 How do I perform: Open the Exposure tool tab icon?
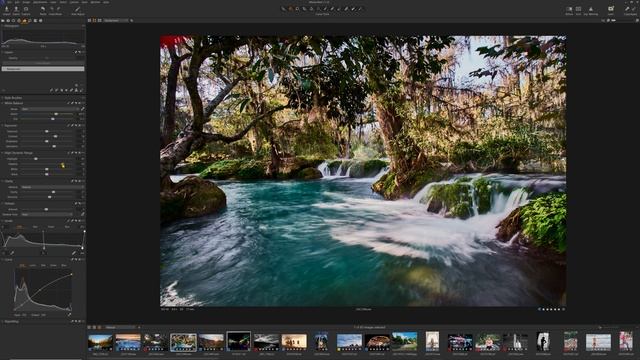(x=24, y=20)
